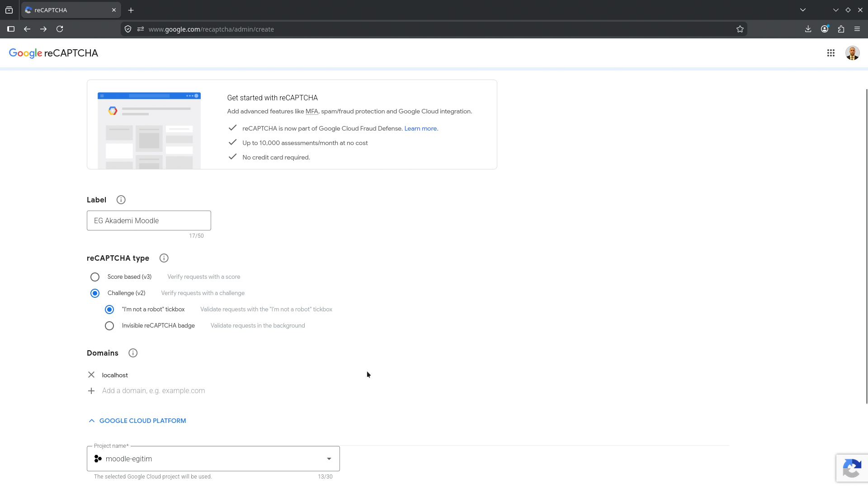Open the site permissions icon in the address bar

[x=141, y=29]
